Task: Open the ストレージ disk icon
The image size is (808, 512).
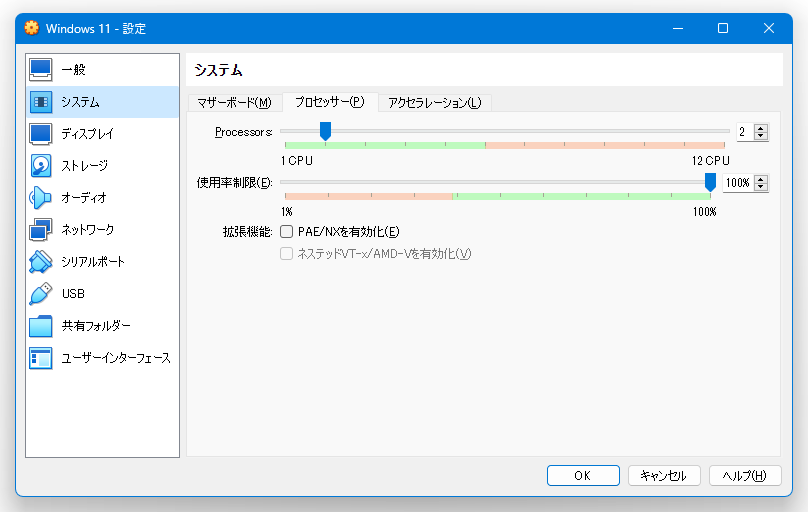Action: [41, 166]
